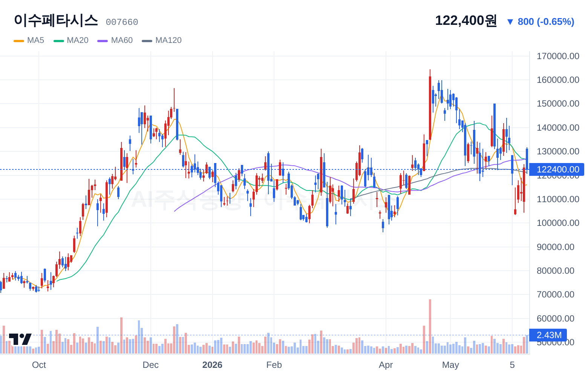Screen dimensions: 588x375
Task: Click the 150000.00 price axis label
Action: (558, 104)
